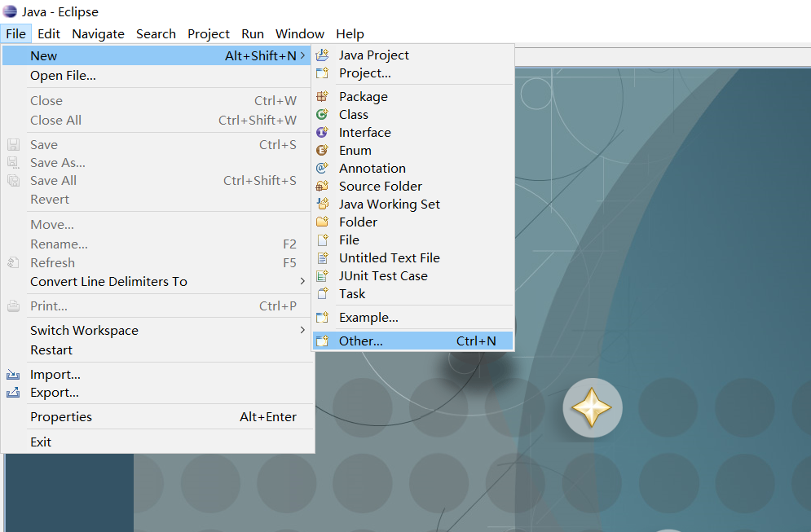Choose Other... Ctrl+N entry
Viewport: 811px width, 532px height.
pyautogui.click(x=412, y=341)
